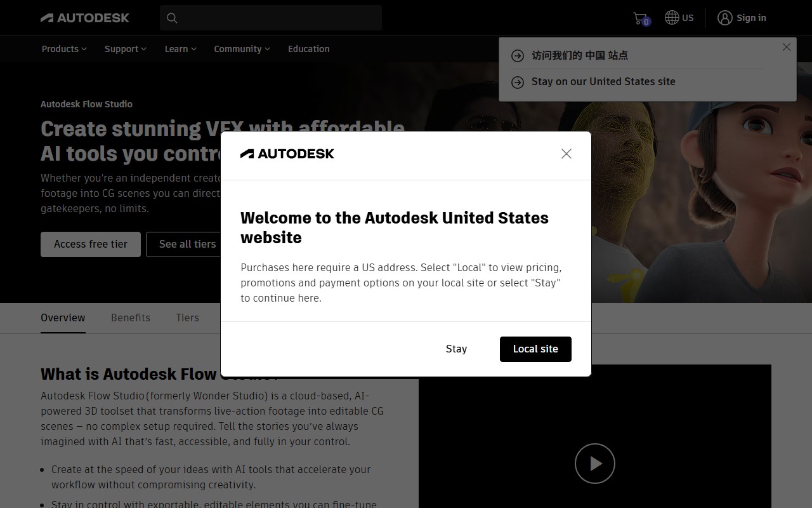Image resolution: width=812 pixels, height=508 pixels.
Task: Open the Education menu item
Action: pyautogui.click(x=308, y=49)
